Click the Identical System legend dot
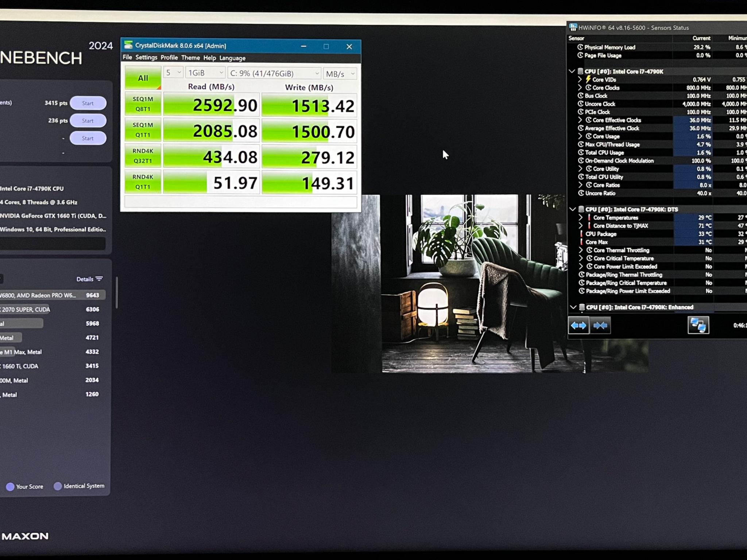This screenshot has width=747, height=560. [x=58, y=486]
